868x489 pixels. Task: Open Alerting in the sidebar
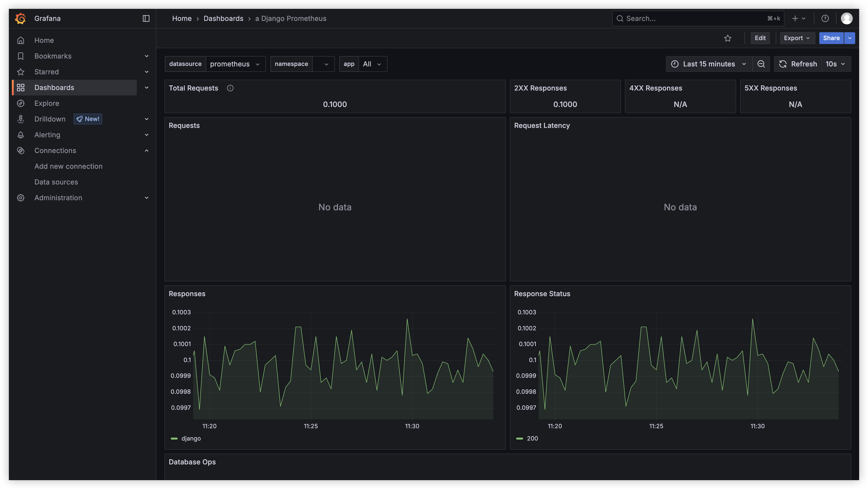[x=47, y=135]
